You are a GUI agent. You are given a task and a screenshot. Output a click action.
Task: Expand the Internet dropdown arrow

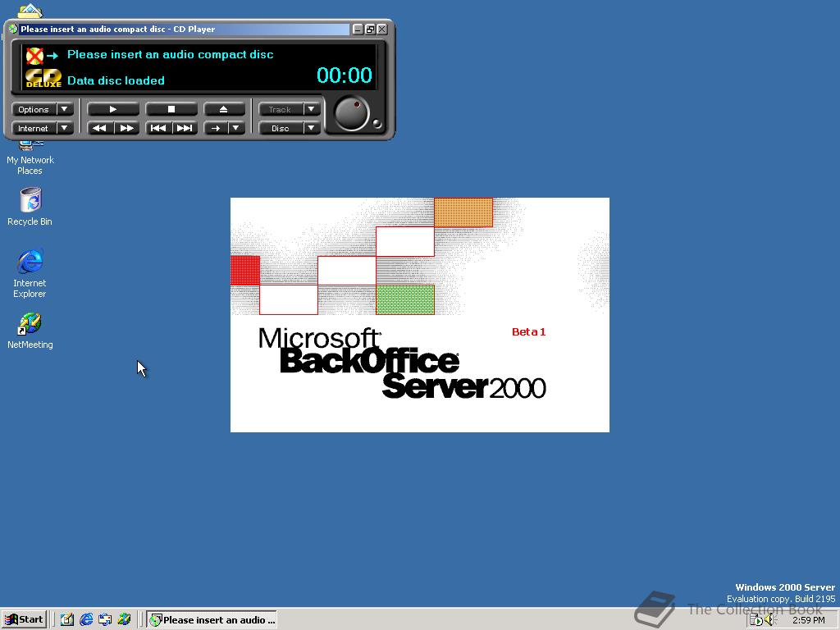pos(65,128)
